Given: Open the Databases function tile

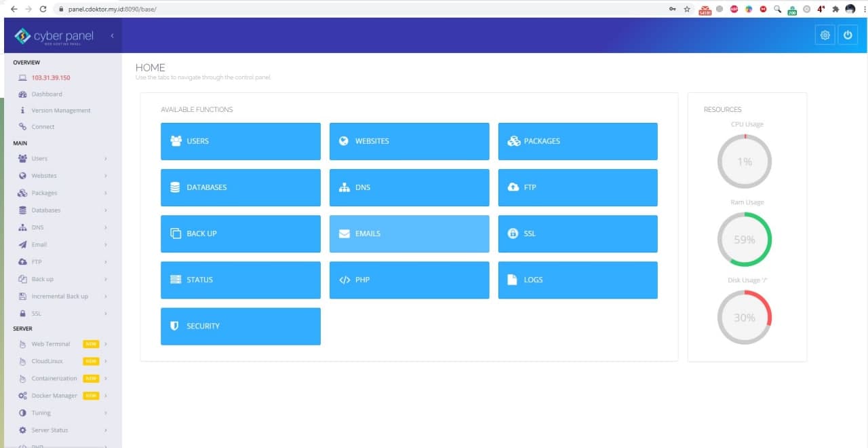Looking at the screenshot, I should [x=240, y=187].
